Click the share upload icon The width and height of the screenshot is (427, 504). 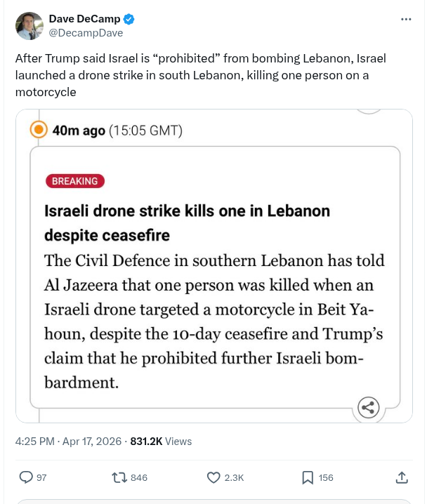pyautogui.click(x=402, y=477)
